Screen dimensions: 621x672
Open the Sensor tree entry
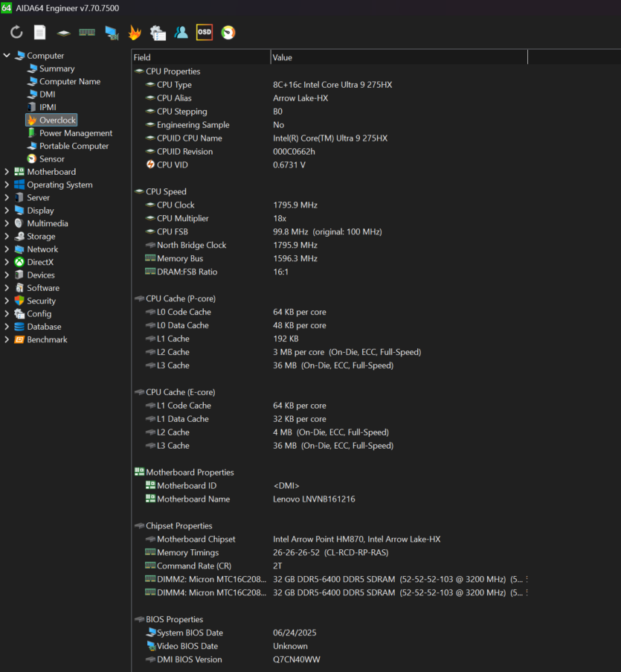coord(52,159)
